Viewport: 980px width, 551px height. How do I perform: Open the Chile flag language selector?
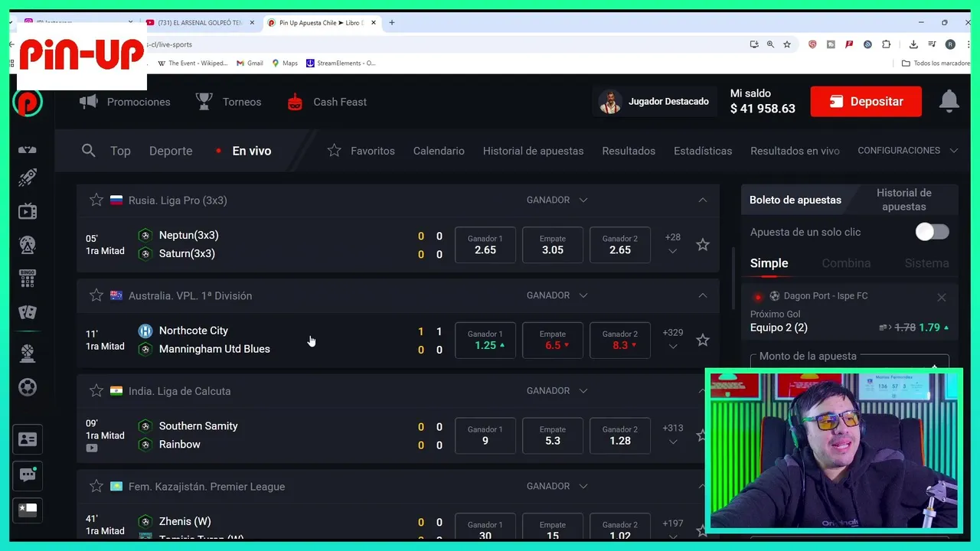click(x=28, y=510)
